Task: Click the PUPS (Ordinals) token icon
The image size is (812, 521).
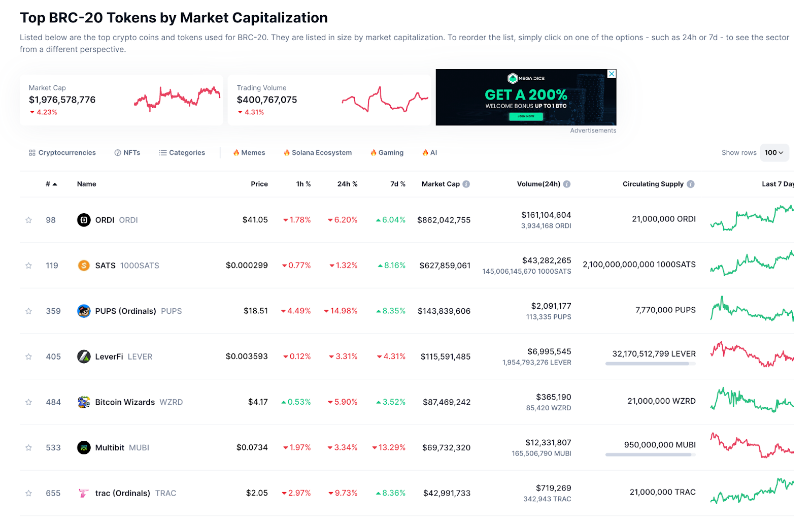Action: tap(84, 311)
